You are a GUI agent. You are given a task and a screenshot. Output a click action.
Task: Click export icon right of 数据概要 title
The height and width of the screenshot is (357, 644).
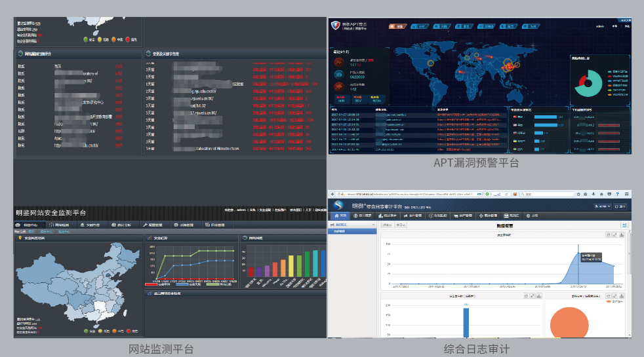[x=624, y=225]
